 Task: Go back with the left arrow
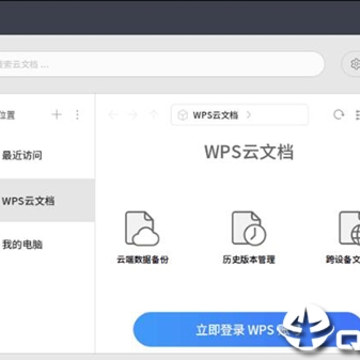tap(113, 115)
